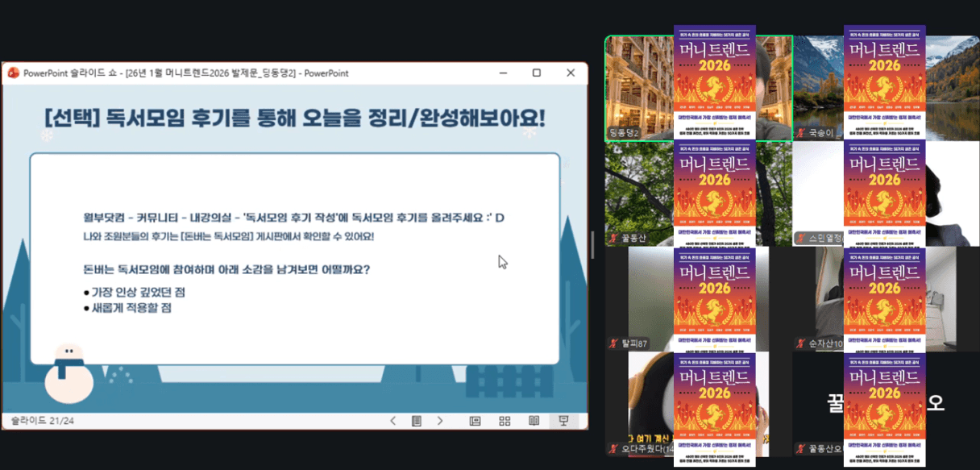Viewport: 980px width, 470px height.
Task: Click the muted mic icon next to 탈피87
Action: tap(613, 343)
